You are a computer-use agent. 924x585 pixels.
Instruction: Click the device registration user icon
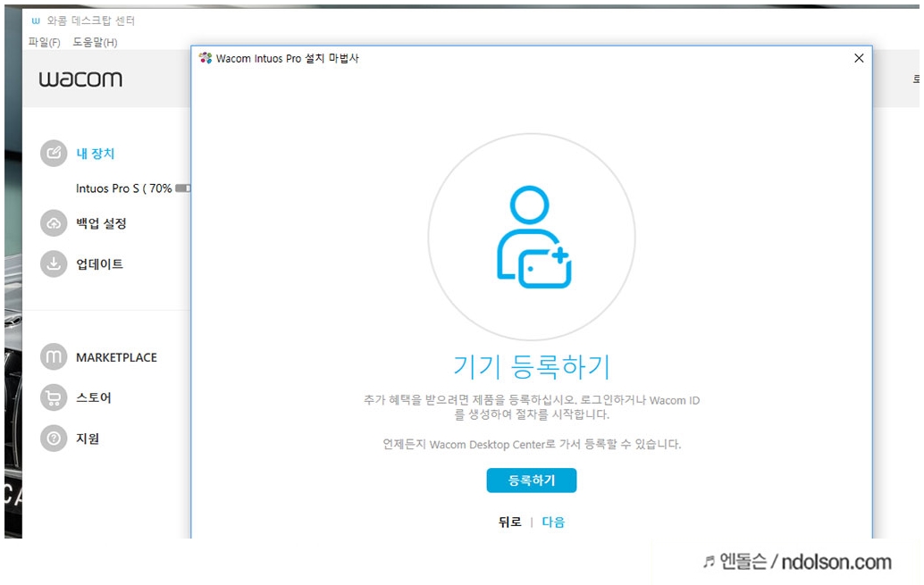tap(533, 237)
